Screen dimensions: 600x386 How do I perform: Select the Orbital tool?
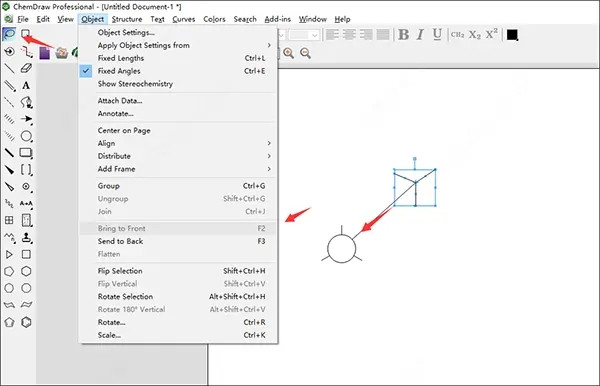point(26,136)
